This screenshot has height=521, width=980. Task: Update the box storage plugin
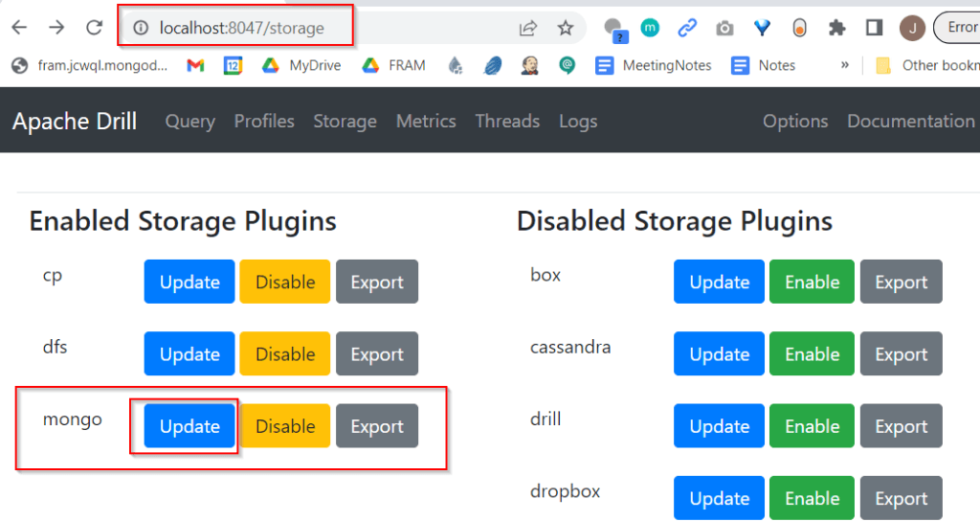coord(720,282)
